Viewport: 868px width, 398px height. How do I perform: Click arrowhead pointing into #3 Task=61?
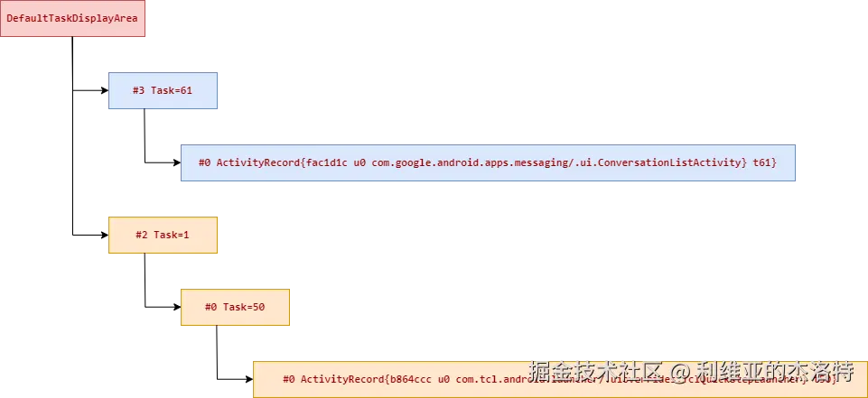[105, 90]
